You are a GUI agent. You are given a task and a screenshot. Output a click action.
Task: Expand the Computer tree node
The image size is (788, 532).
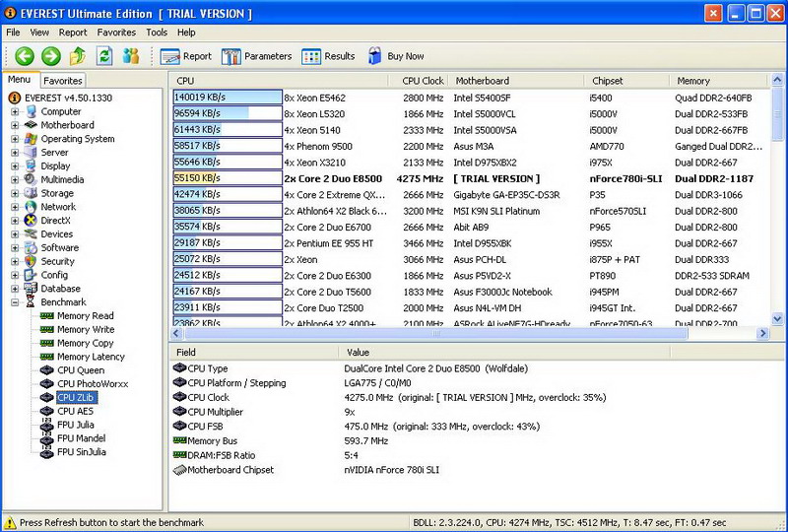[x=15, y=112]
